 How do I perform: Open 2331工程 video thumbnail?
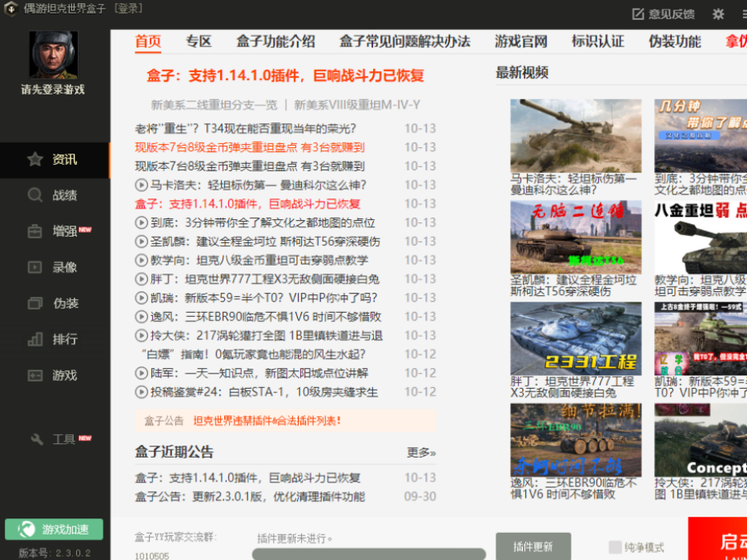(x=576, y=338)
